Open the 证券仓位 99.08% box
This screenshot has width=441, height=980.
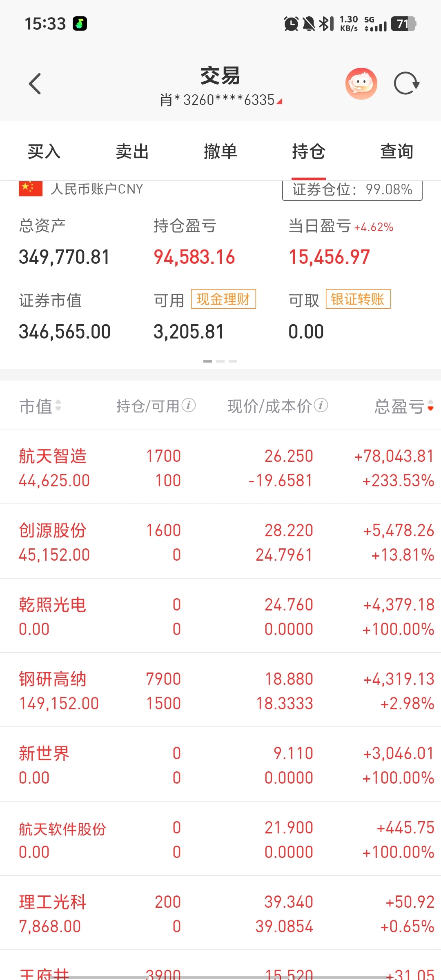click(352, 190)
